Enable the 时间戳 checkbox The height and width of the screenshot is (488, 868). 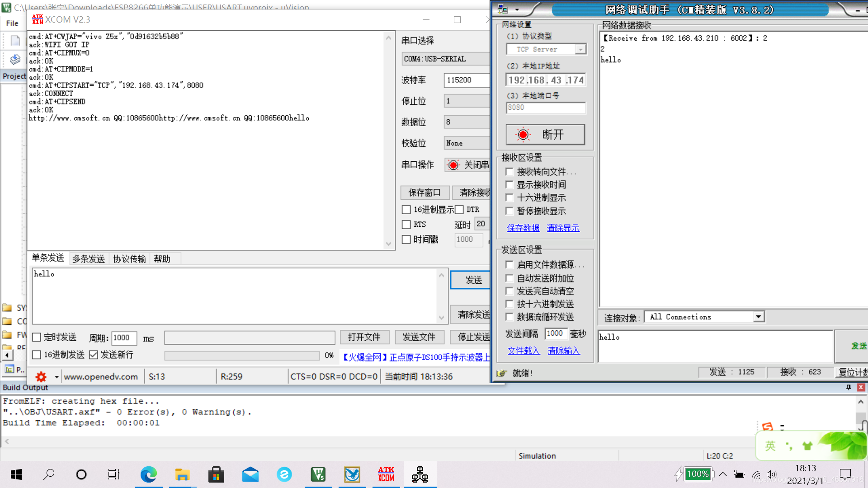406,239
